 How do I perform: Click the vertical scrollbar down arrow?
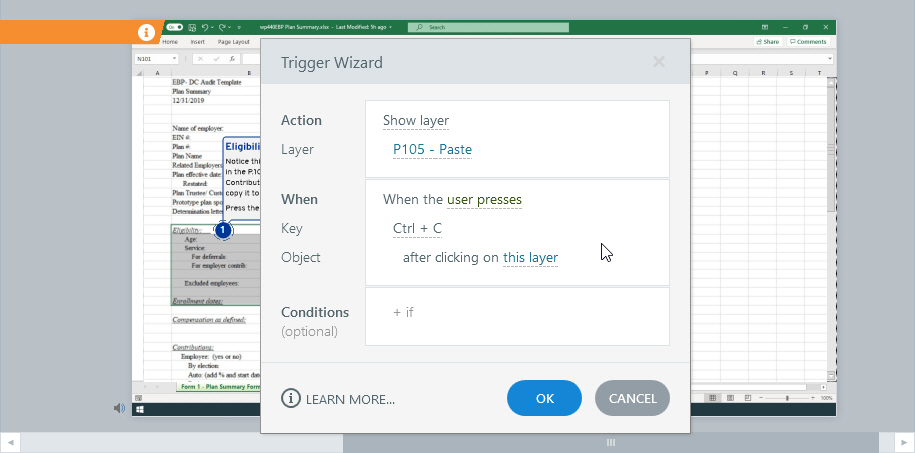(832, 375)
